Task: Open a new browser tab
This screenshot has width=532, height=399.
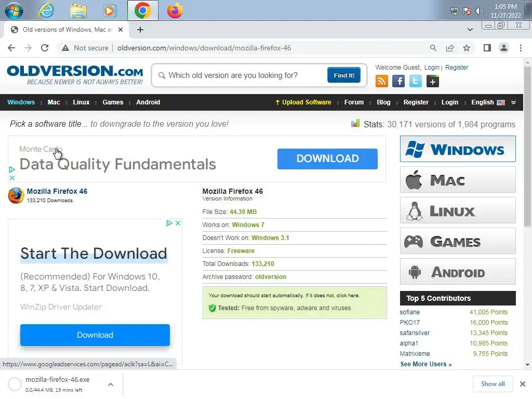Action: coord(140,30)
